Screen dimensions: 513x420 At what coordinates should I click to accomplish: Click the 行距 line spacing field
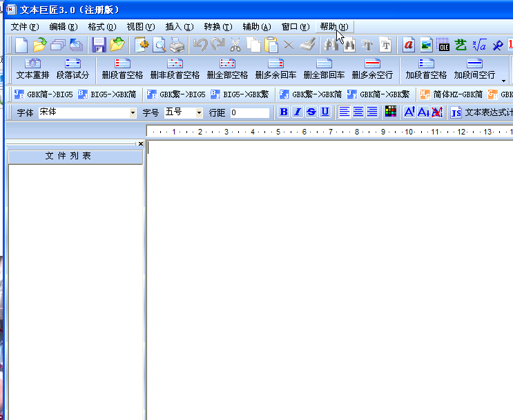pos(250,113)
